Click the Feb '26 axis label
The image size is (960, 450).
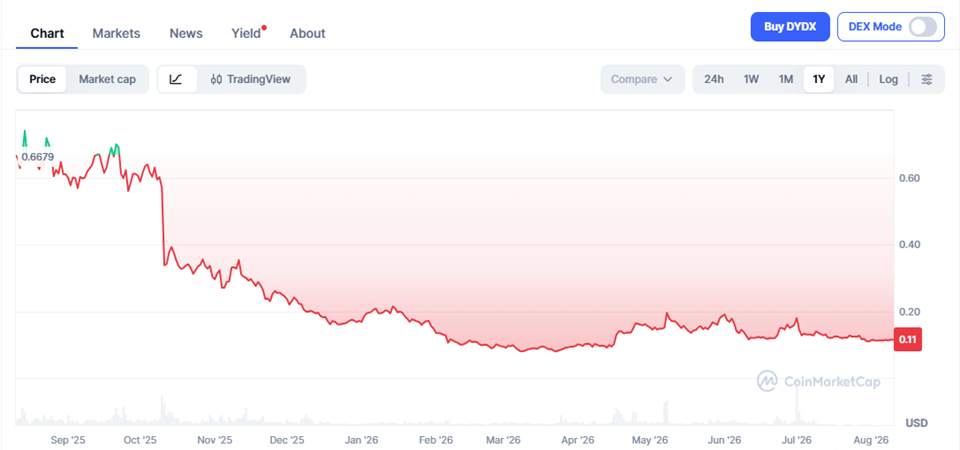pos(435,440)
